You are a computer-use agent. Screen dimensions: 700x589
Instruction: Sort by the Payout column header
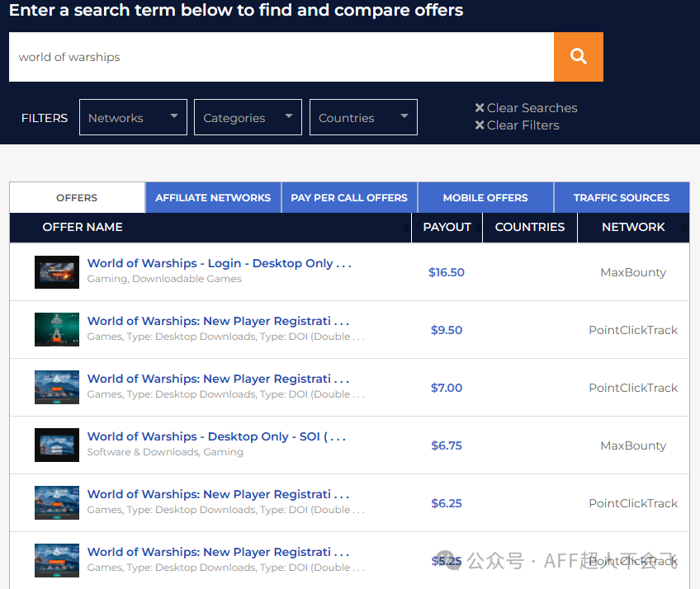pos(447,227)
